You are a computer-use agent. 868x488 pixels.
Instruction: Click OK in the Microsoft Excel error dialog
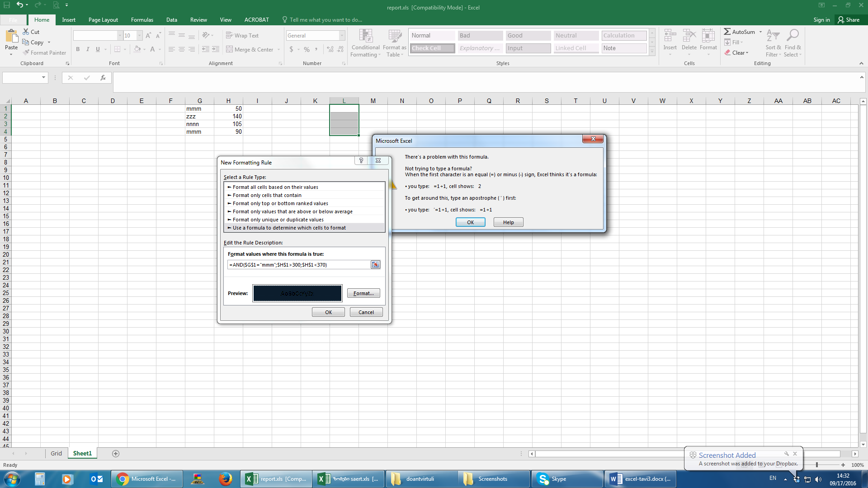(x=470, y=222)
